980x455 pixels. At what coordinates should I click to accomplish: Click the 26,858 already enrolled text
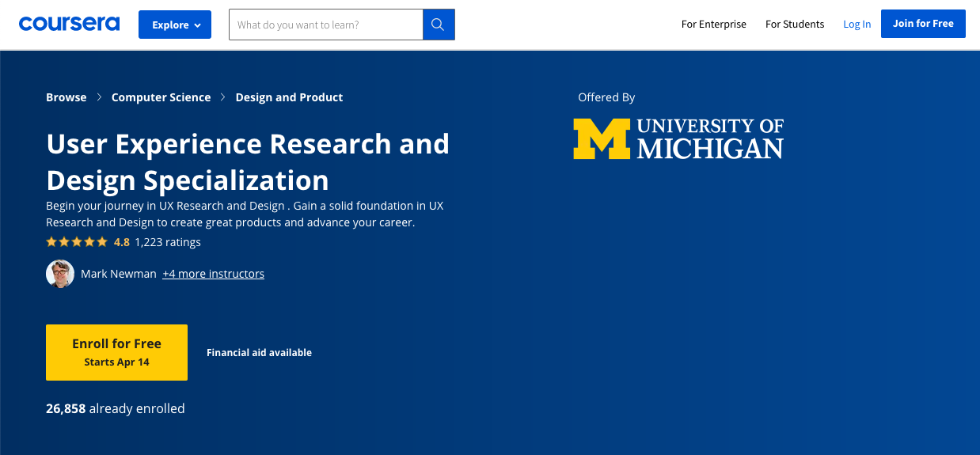pos(116,408)
